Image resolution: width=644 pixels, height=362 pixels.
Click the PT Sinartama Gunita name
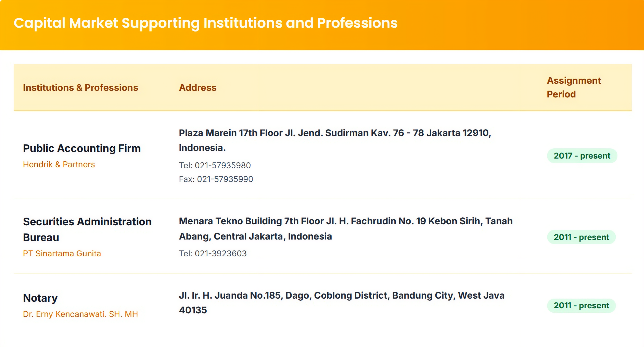tap(62, 253)
